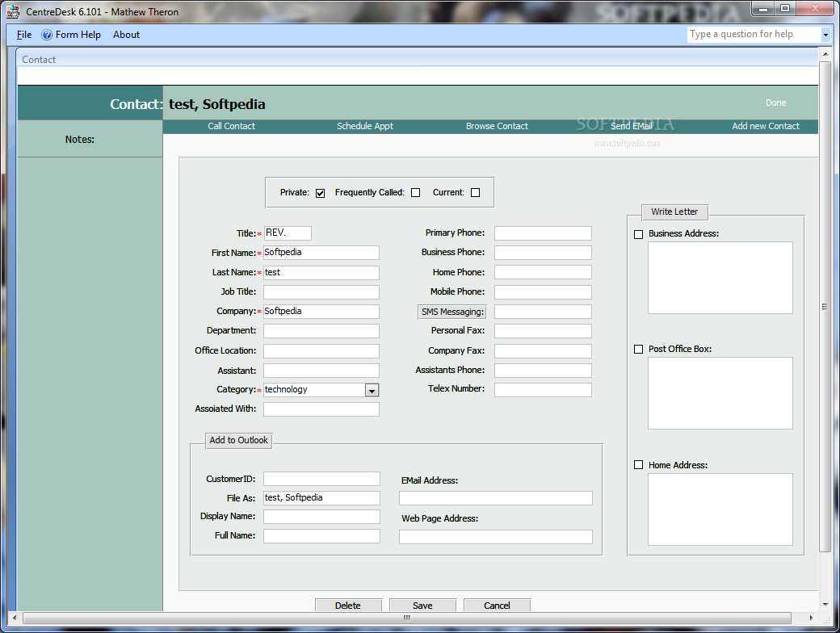The width and height of the screenshot is (840, 633).
Task: Click the File As field
Action: click(x=322, y=498)
